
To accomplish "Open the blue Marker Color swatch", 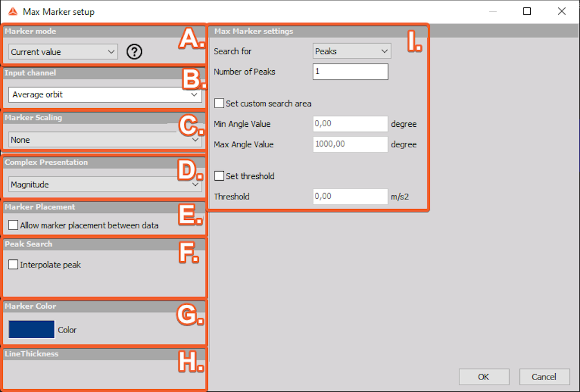I will [x=32, y=330].
